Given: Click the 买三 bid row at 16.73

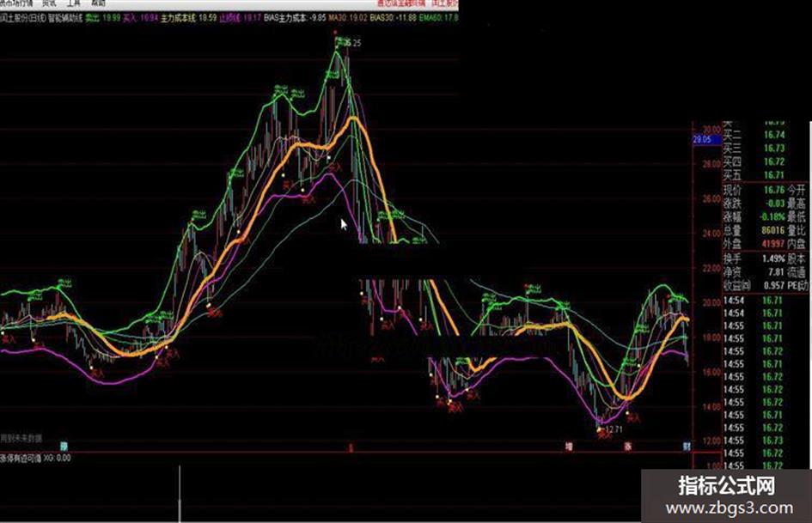Looking at the screenshot, I should point(754,149).
